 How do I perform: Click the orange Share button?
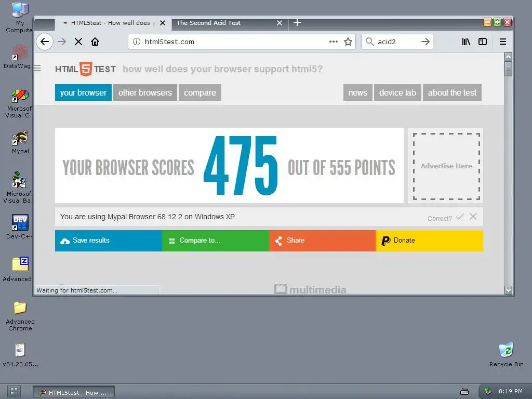[x=322, y=241]
